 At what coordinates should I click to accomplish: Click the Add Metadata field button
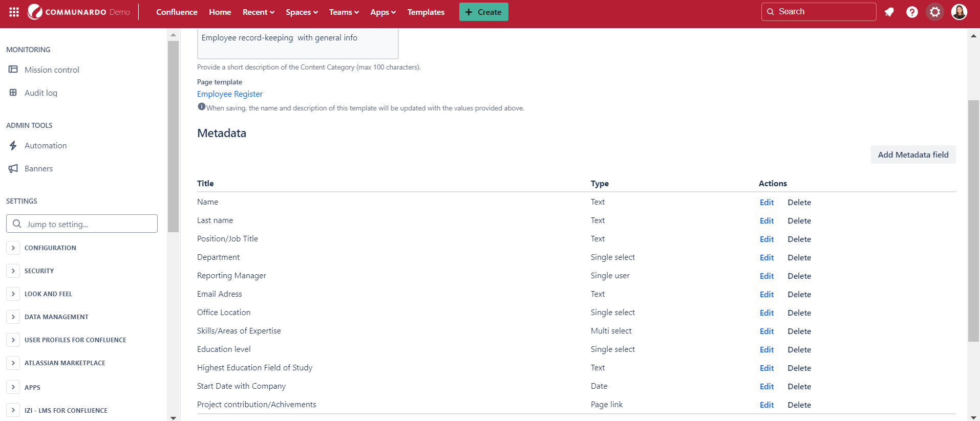tap(913, 154)
